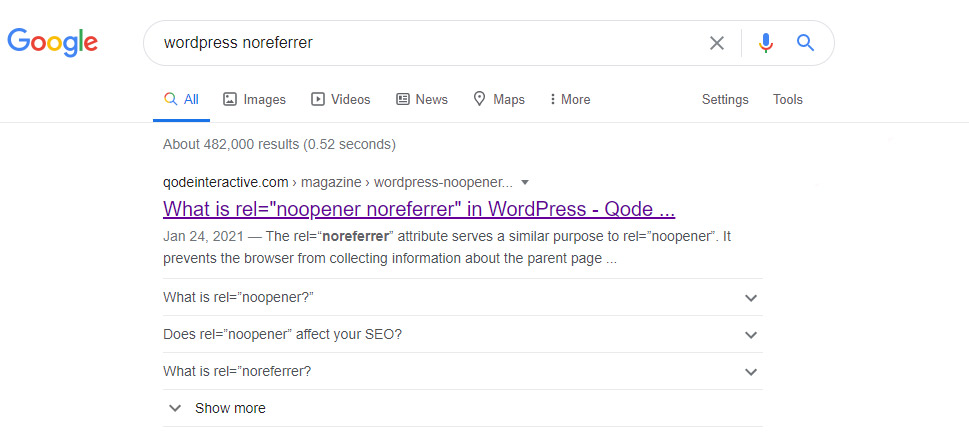This screenshot has height=448, width=969.
Task: Expand "What is rel="noreferrer?" question chevron
Action: 751,372
